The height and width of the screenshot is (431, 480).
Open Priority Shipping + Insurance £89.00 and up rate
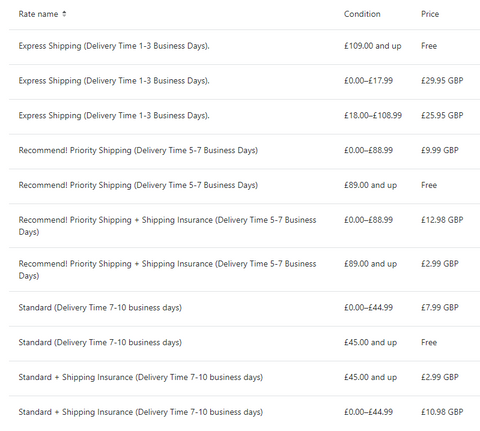tap(244, 269)
